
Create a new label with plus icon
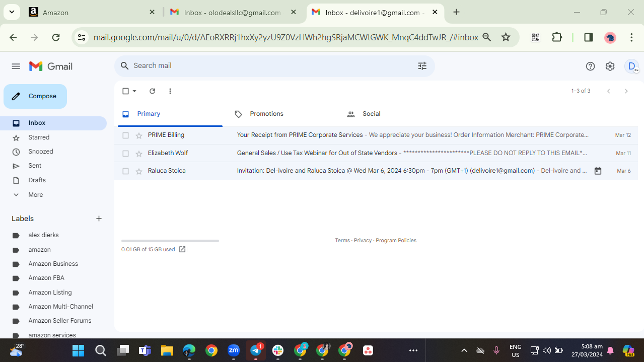click(99, 219)
